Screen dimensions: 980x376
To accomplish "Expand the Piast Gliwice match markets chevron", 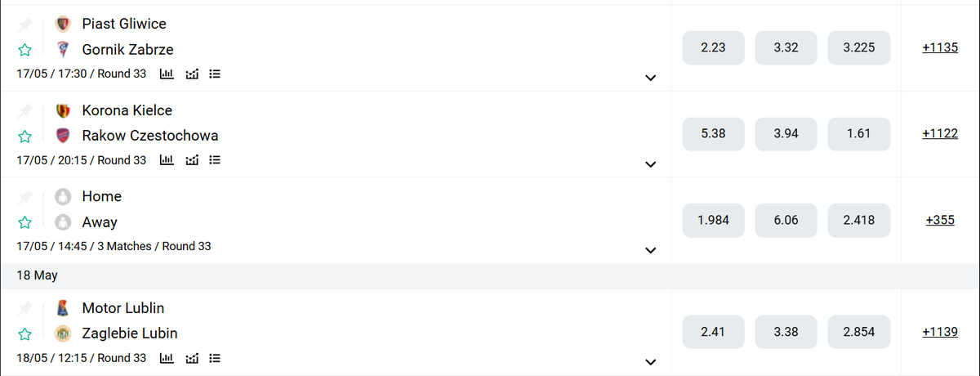I will pos(651,78).
